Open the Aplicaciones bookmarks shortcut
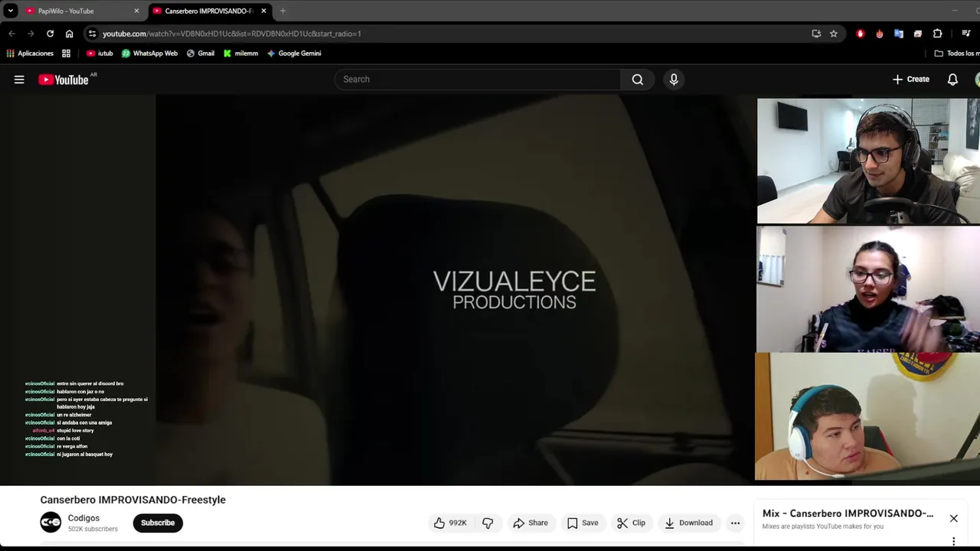The width and height of the screenshot is (980, 551). (x=30, y=54)
